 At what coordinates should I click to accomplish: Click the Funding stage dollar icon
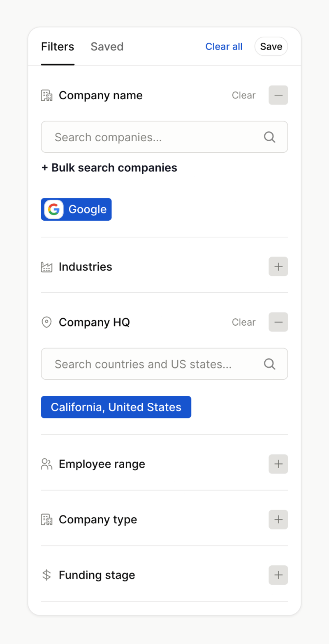[x=46, y=575]
